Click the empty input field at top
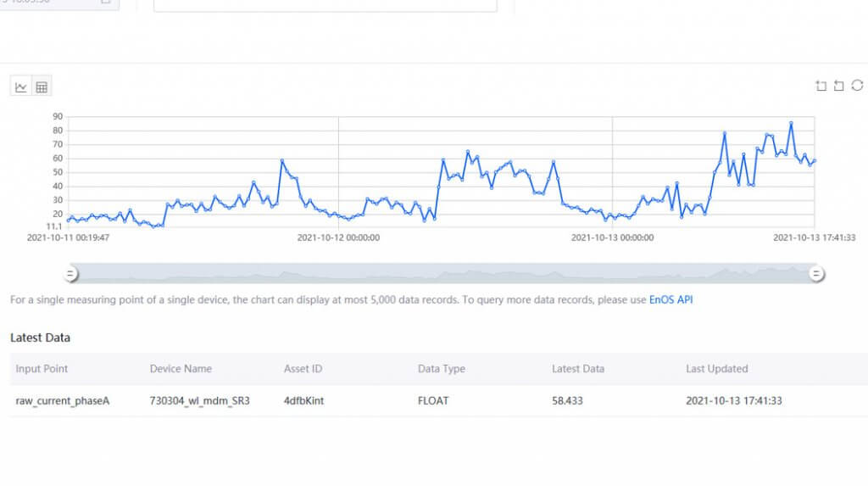The height and width of the screenshot is (486, 868). [x=325, y=5]
